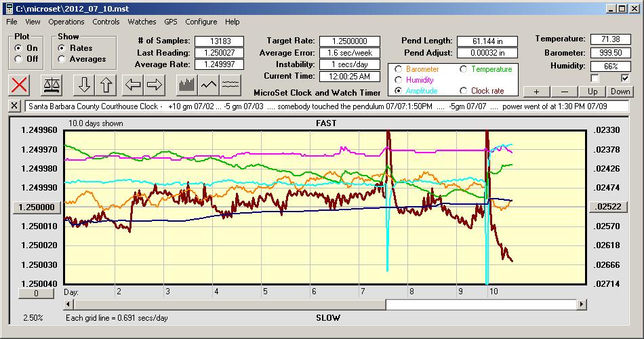Click the '10.0 days shown' label
Screen dimensions: 644x339
coord(96,123)
